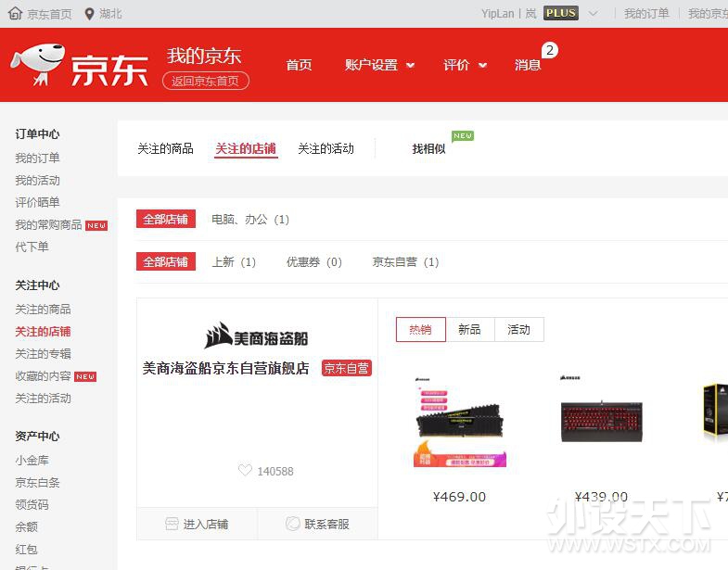Select the 新品 product tab

coord(470,330)
